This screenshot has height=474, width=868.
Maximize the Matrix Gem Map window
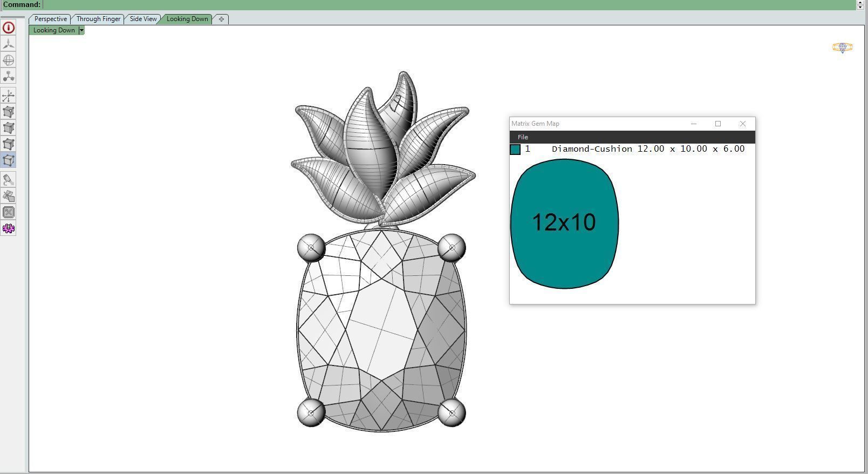pos(718,124)
